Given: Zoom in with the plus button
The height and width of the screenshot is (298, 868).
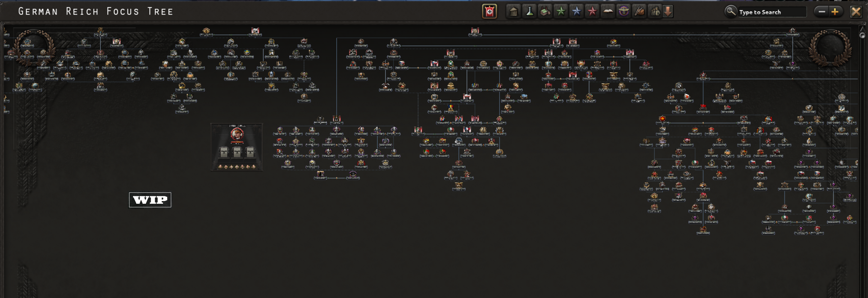Looking at the screenshot, I should [x=835, y=12].
